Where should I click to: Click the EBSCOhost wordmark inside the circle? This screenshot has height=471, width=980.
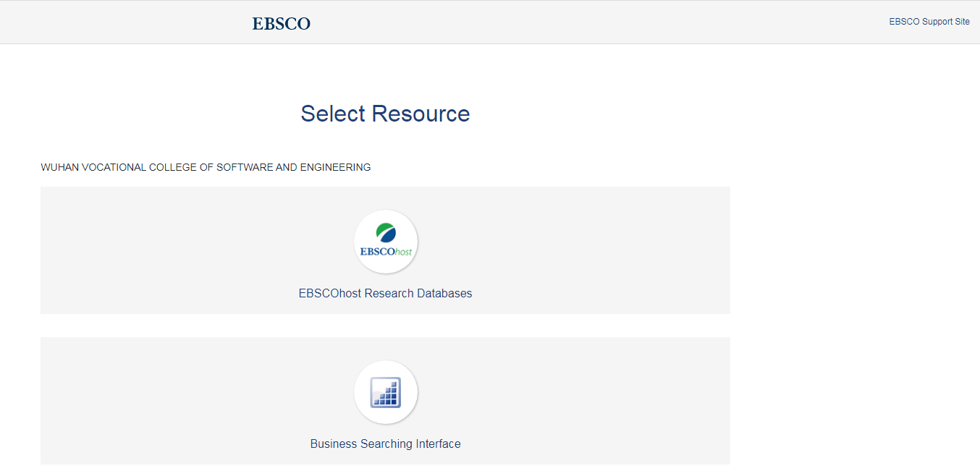click(386, 253)
